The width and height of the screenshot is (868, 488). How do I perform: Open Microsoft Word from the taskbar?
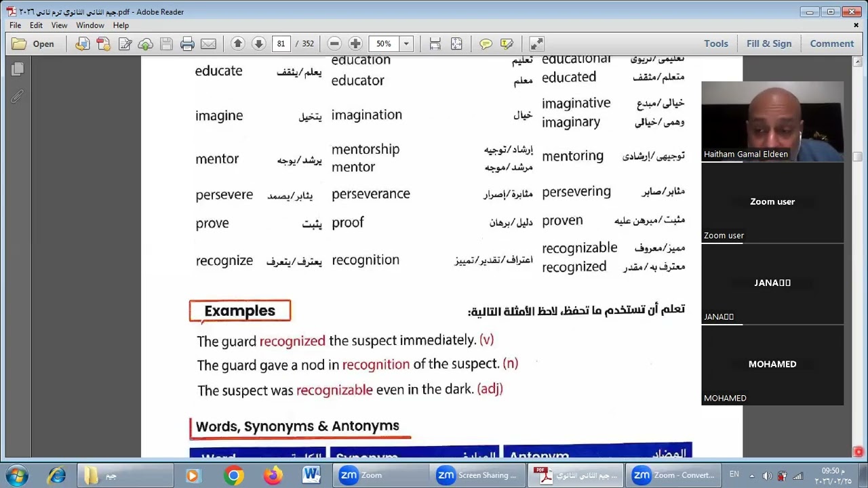[x=311, y=475]
